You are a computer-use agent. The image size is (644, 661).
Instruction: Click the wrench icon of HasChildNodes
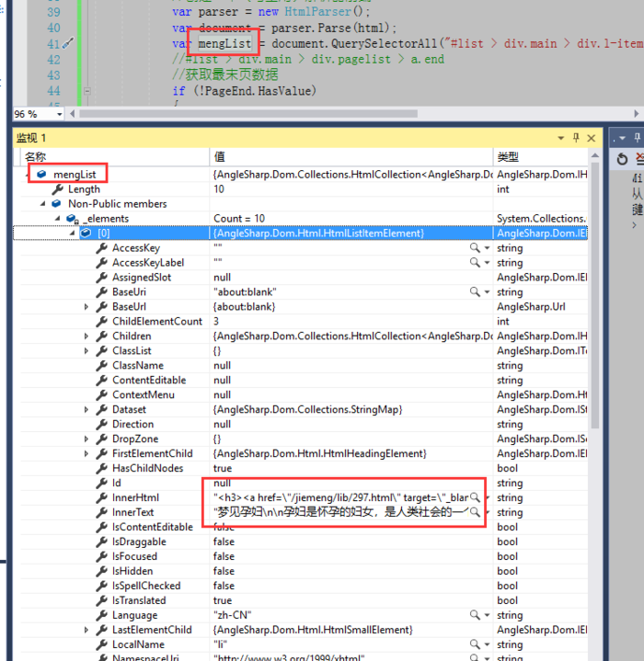pos(101,468)
